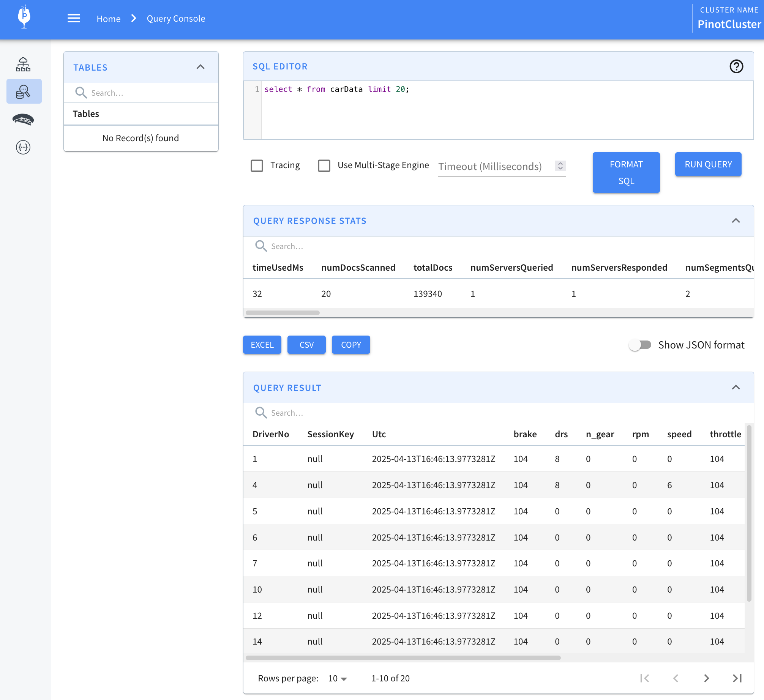
Task: Go to last page of results
Action: [737, 678]
